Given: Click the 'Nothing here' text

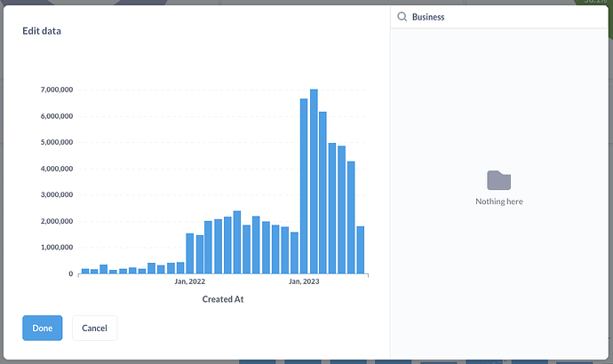Looking at the screenshot, I should point(499,202).
